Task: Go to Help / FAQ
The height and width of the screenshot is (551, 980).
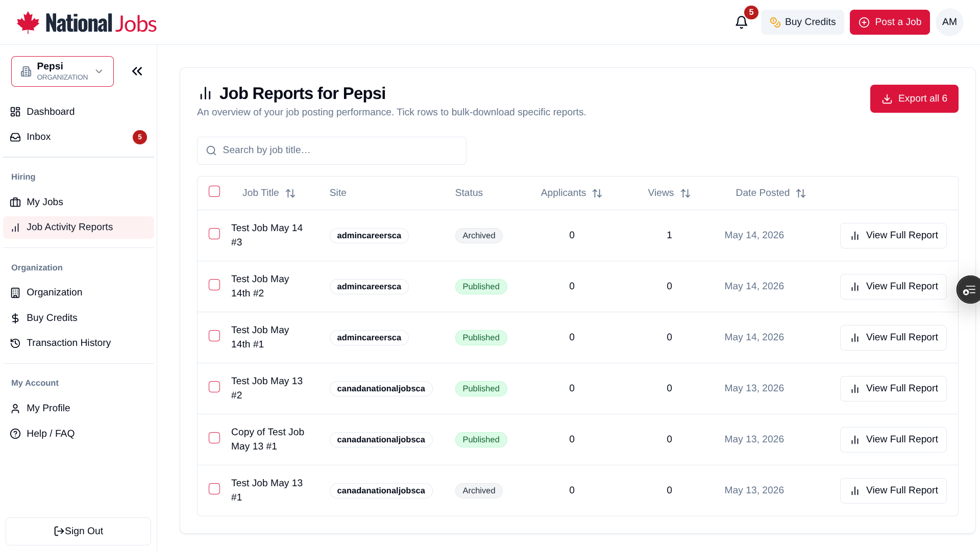Action: pyautogui.click(x=79, y=434)
